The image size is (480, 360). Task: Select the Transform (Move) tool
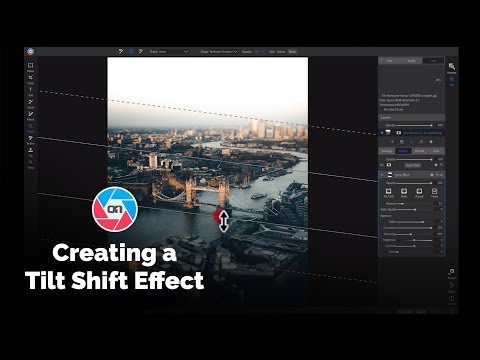30,67
